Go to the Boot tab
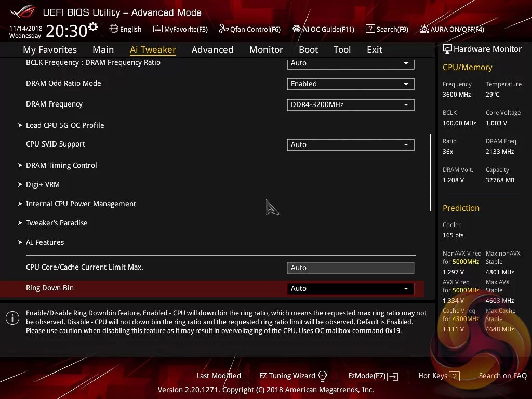 click(x=309, y=50)
